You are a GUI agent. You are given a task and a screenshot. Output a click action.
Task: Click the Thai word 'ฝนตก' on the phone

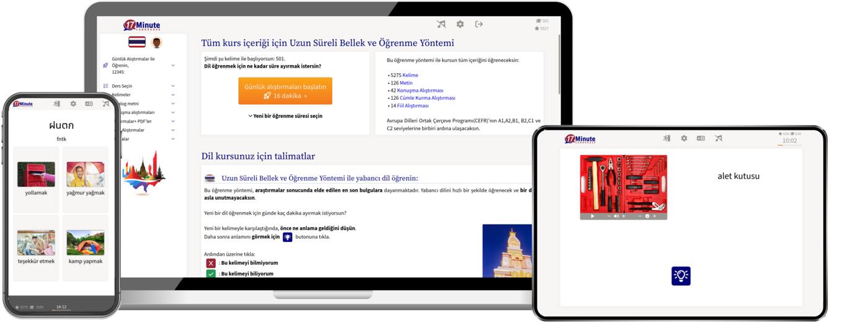coord(61,125)
